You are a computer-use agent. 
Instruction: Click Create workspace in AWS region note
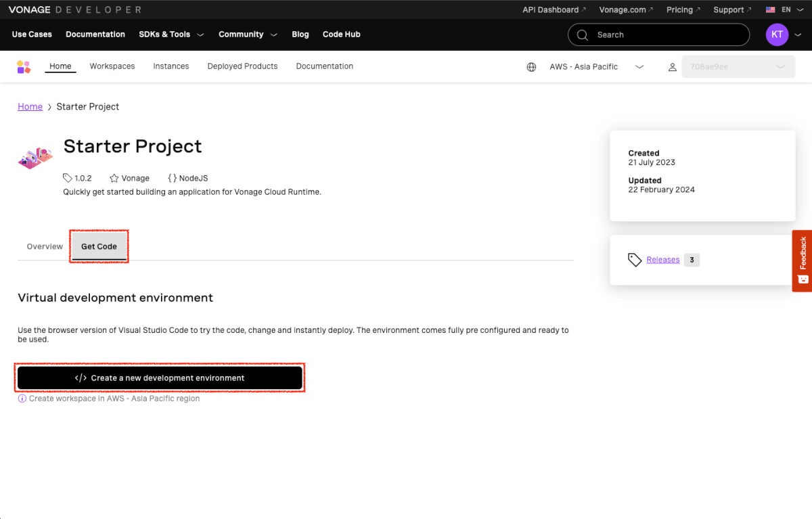[x=114, y=399]
